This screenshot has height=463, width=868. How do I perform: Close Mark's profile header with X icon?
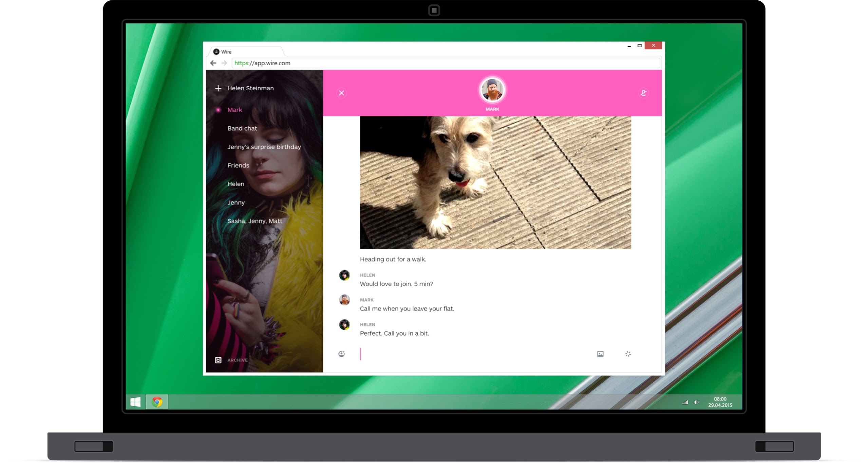pyautogui.click(x=341, y=93)
